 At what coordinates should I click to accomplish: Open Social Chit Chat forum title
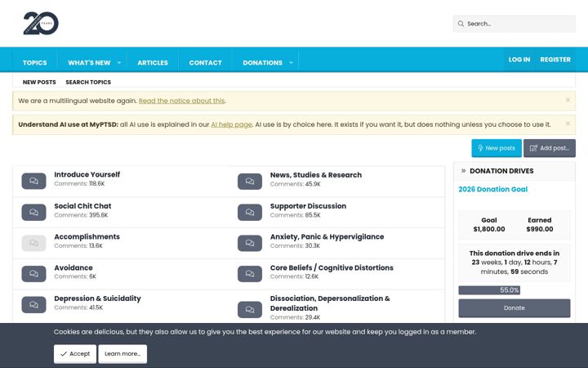82,206
